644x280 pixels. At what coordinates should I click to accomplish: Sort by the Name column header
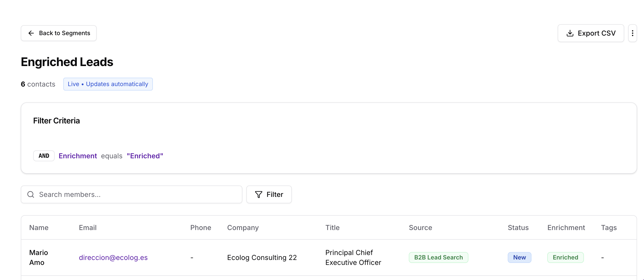coord(39,228)
